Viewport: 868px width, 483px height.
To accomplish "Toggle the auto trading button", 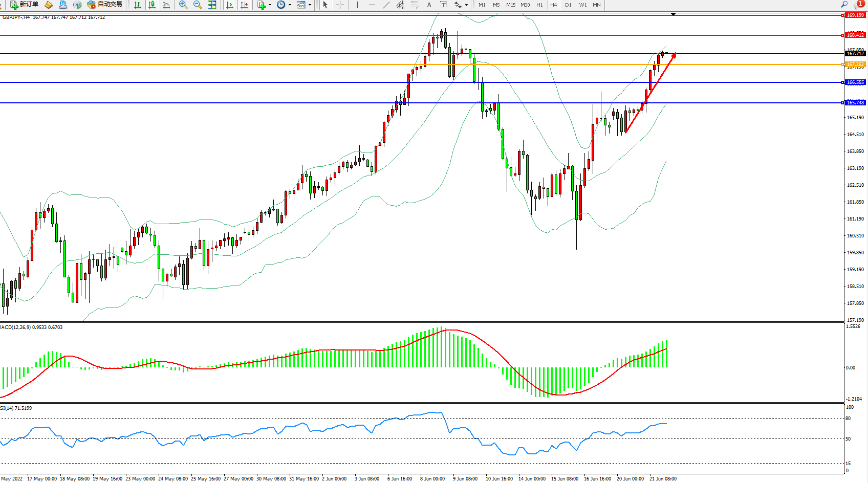I will (105, 4).
